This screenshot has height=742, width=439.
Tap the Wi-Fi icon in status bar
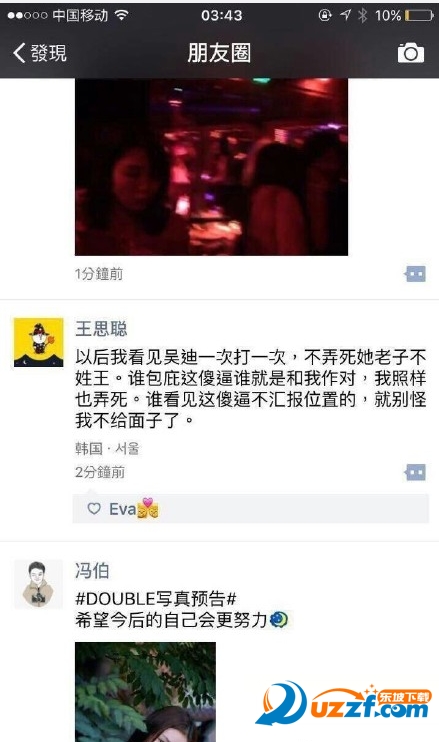pyautogui.click(x=122, y=15)
